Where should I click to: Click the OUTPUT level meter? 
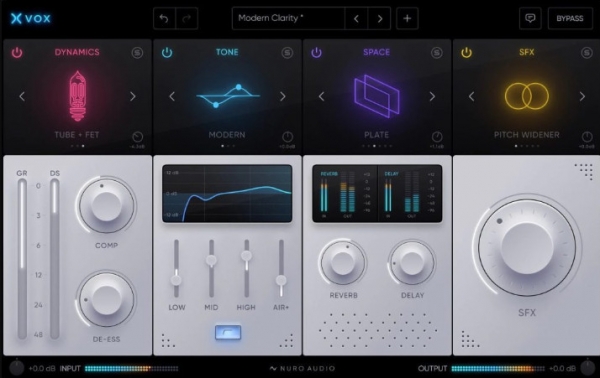pyautogui.click(x=497, y=368)
